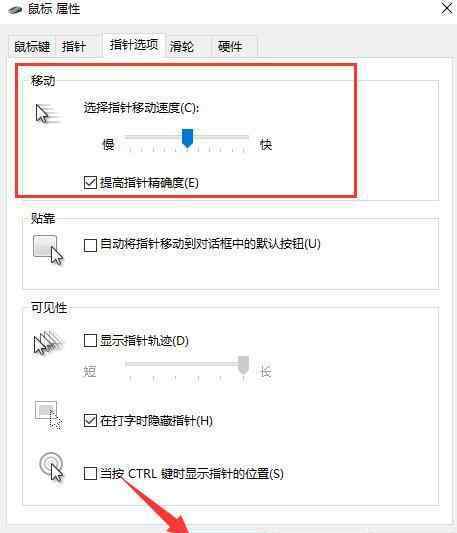Click the CTRL locate pointer icon
Image resolution: width=457 pixels, height=533 pixels.
51,466
